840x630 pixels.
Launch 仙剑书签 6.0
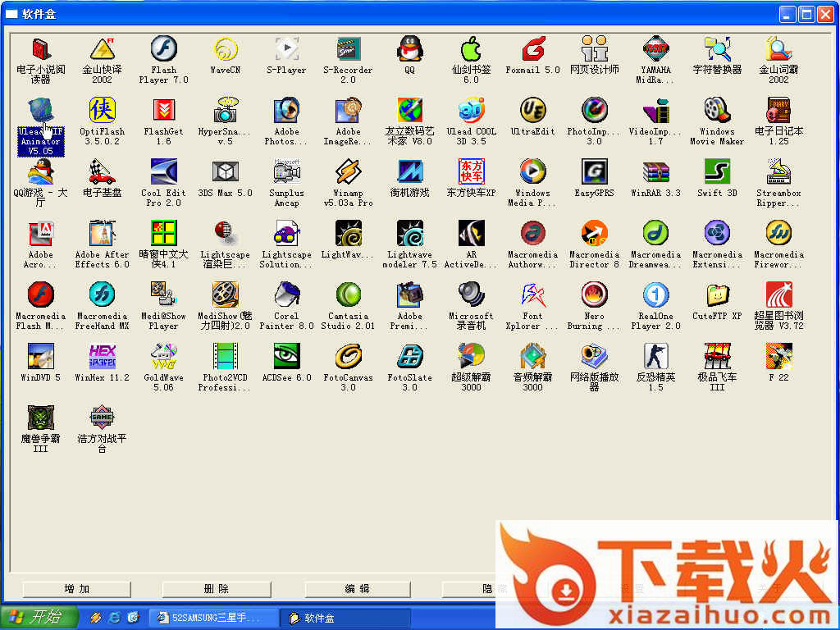[x=471, y=49]
